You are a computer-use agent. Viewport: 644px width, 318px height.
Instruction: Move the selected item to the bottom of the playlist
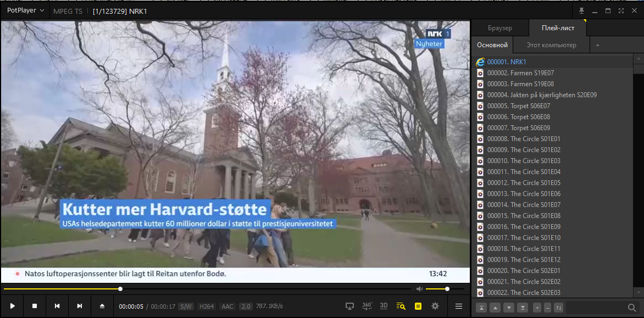click(x=523, y=308)
